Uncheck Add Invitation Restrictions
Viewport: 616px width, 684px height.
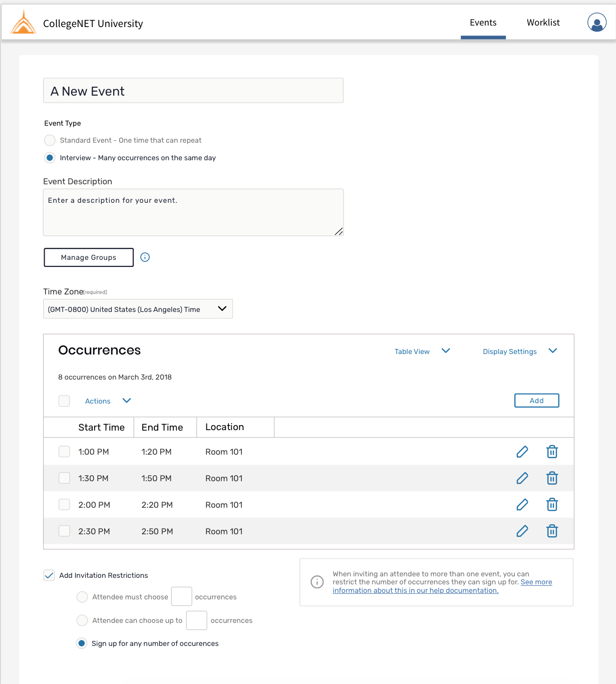click(x=49, y=575)
